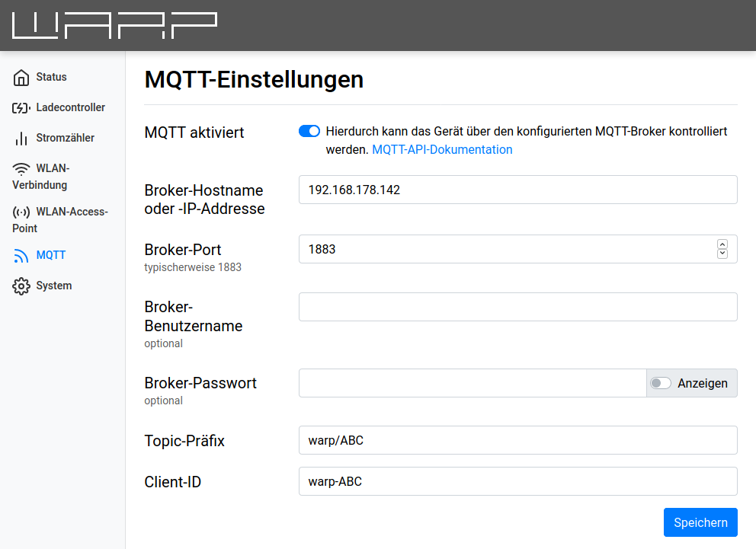Open the MQTT-API-Dokumentation link

442,149
